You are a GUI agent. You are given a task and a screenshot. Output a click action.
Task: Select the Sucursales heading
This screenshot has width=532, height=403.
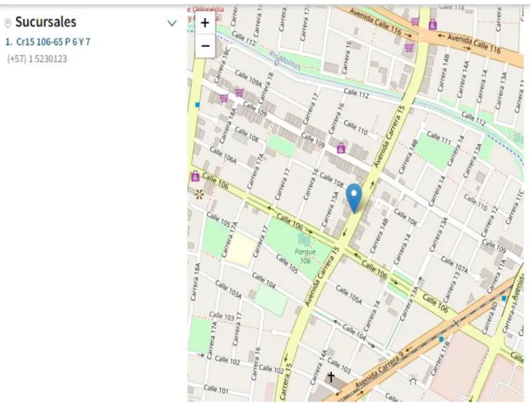[45, 22]
